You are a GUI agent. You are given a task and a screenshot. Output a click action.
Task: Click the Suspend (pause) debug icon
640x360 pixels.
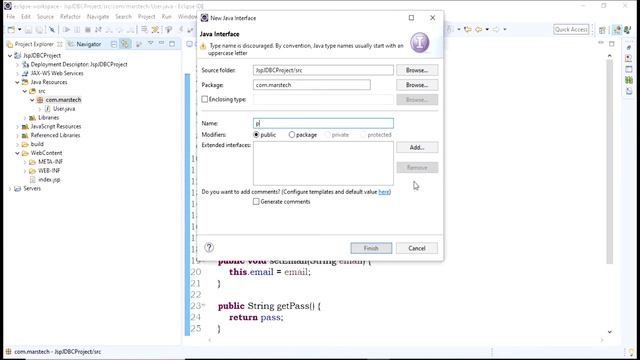[77, 29]
